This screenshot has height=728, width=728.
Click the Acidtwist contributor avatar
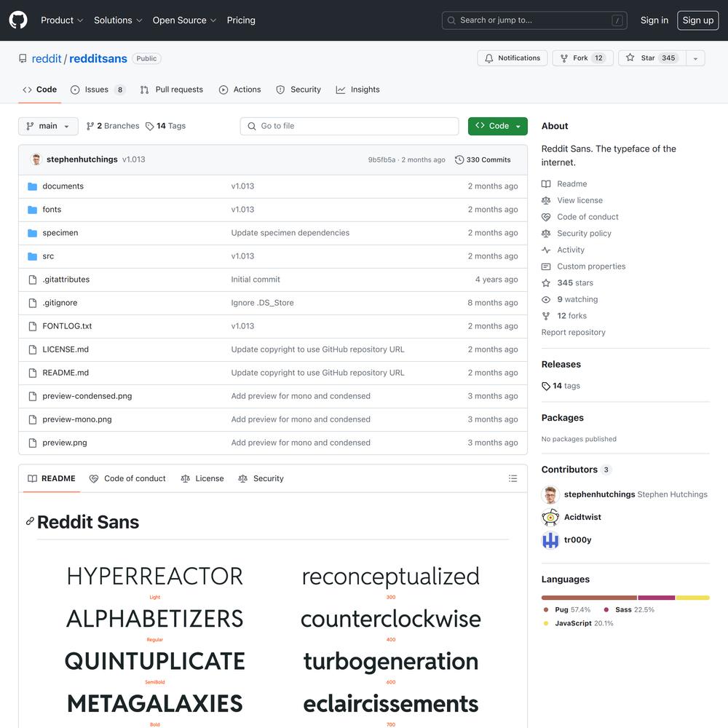coord(550,517)
